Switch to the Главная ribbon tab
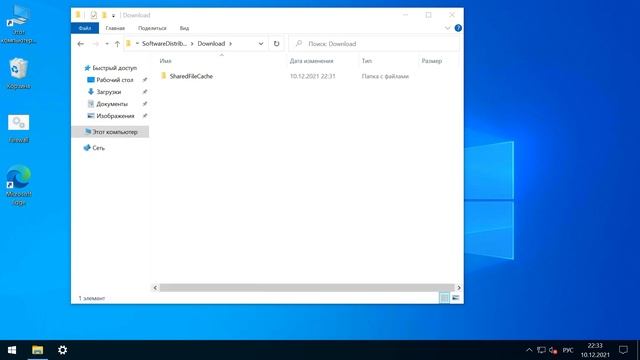 (115, 28)
